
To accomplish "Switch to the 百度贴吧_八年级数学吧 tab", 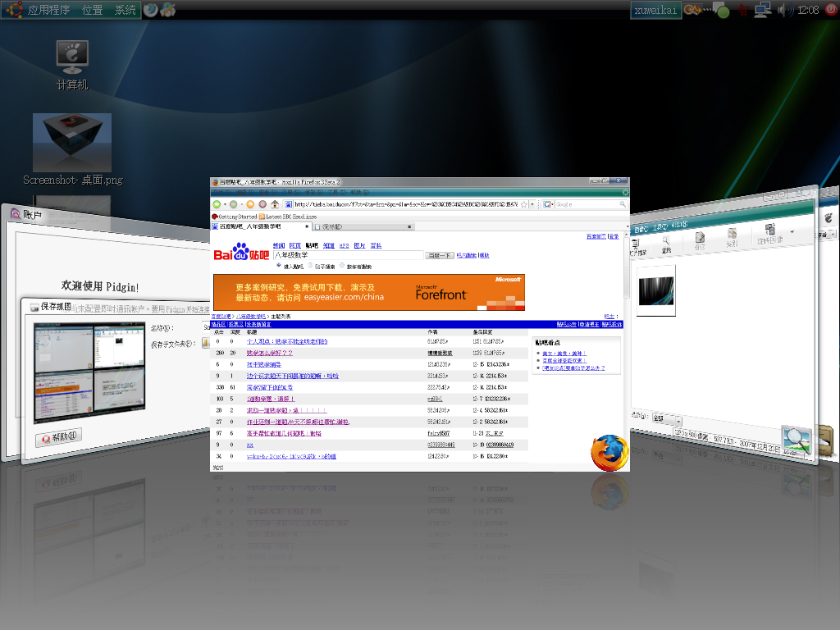I will pyautogui.click(x=260, y=226).
